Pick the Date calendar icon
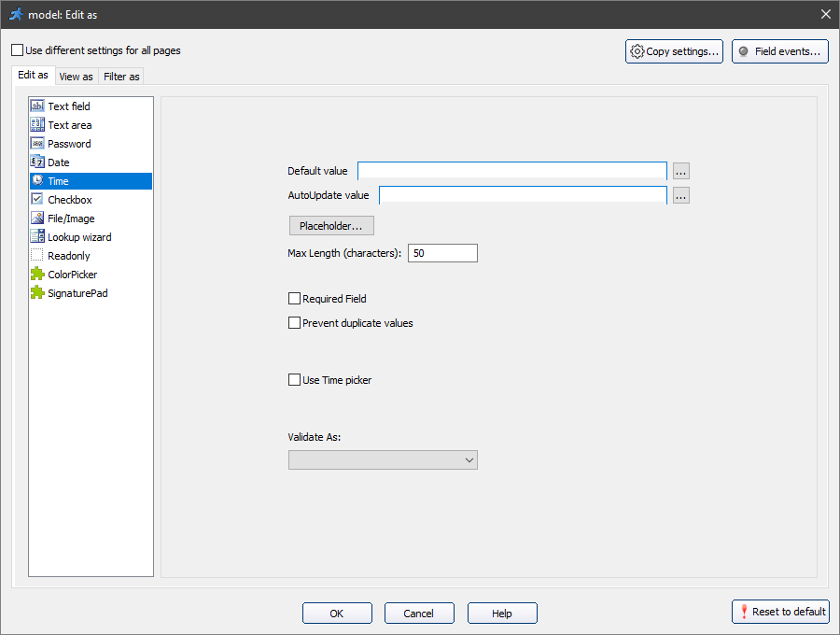Image resolution: width=840 pixels, height=635 pixels. [37, 162]
